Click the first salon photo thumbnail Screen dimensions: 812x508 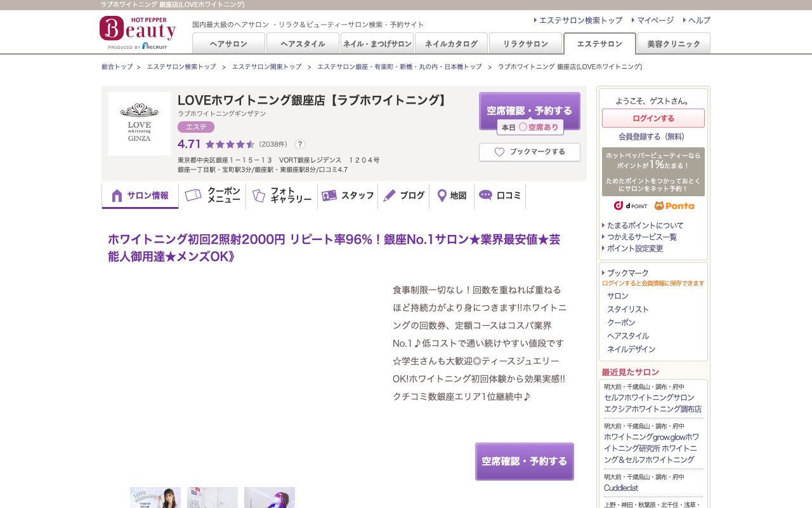coord(155,498)
